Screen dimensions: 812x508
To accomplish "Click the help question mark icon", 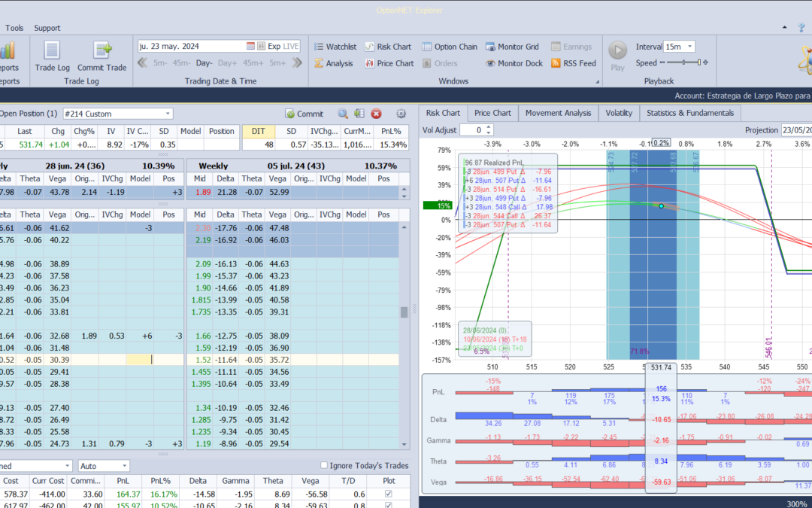I will pos(801,28).
